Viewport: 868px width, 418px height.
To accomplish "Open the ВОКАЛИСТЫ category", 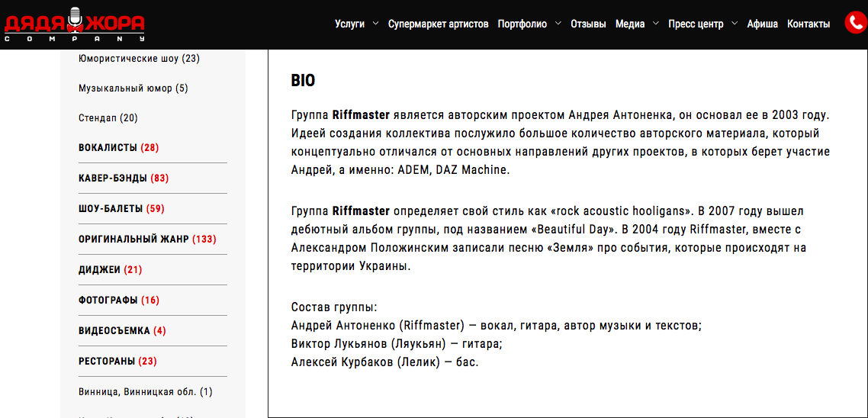I will (x=118, y=148).
